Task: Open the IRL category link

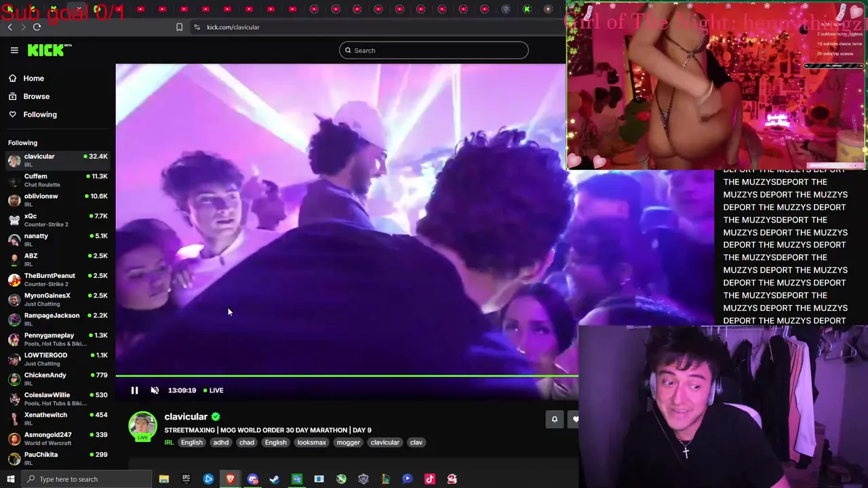Action: [x=169, y=443]
